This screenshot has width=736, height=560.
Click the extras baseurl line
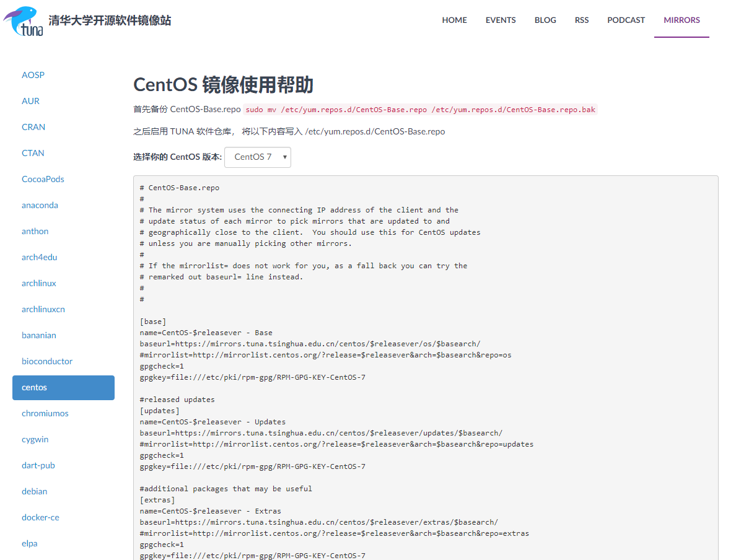click(x=319, y=522)
